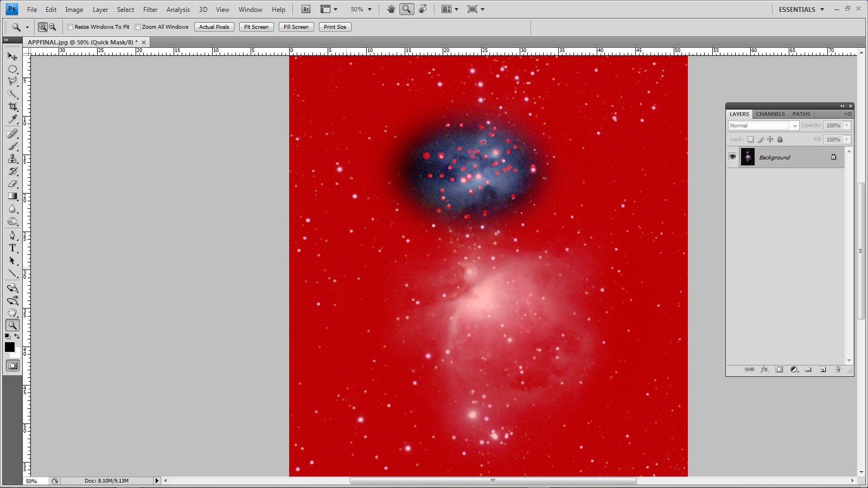Open the blend mode Normal dropdown

794,125
